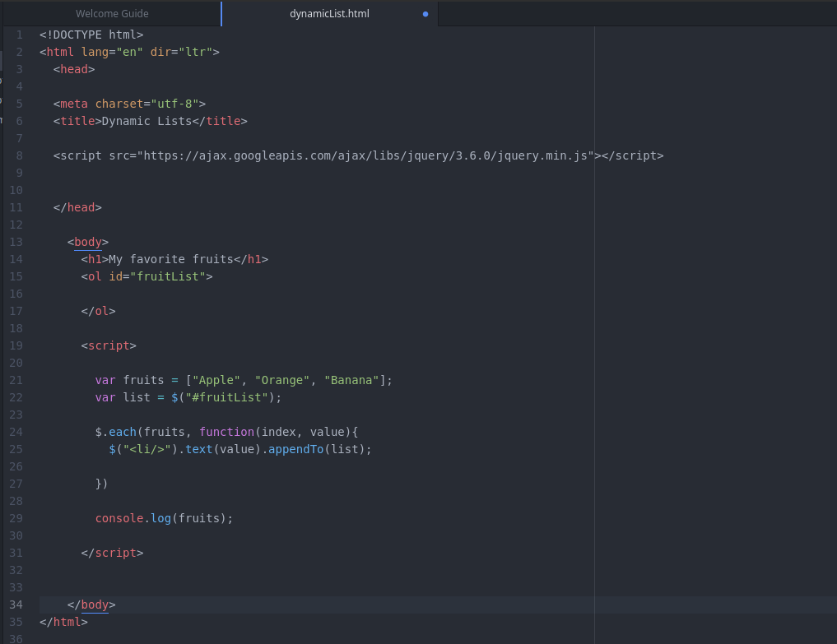Click line number 24 in the gutter
Image resolution: width=837 pixels, height=644 pixels.
coord(16,432)
